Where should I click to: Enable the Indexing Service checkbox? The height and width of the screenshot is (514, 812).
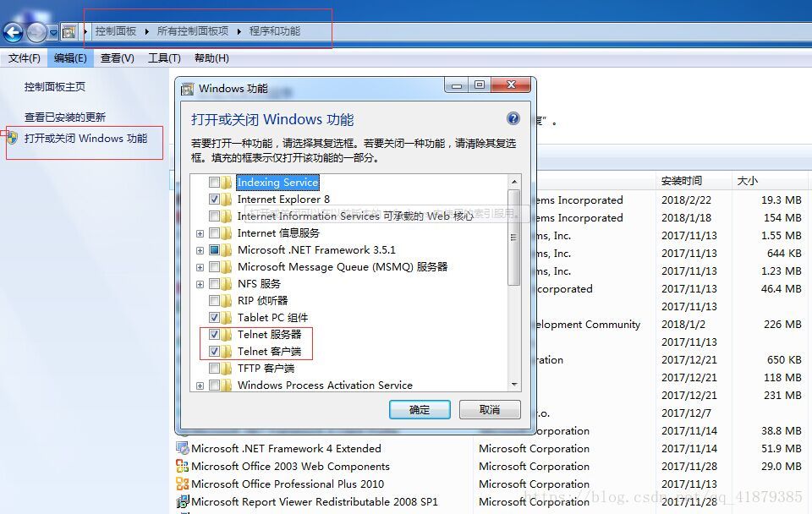pos(214,183)
